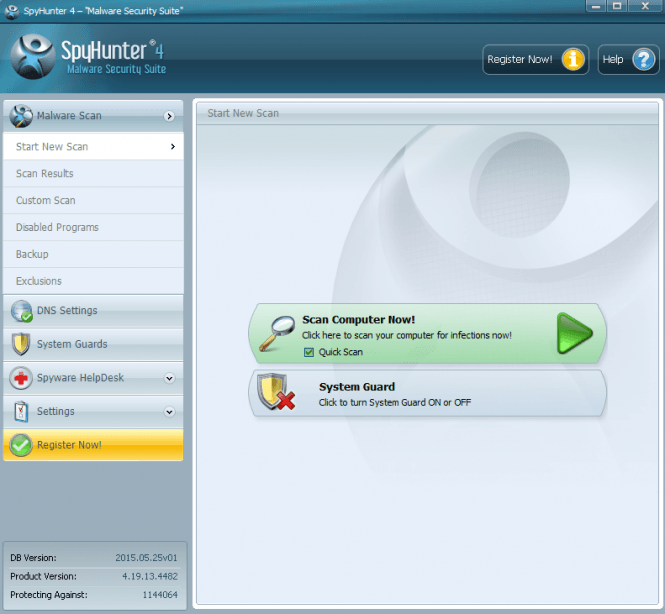Collapse the Malware Scan section arrow

click(x=169, y=116)
